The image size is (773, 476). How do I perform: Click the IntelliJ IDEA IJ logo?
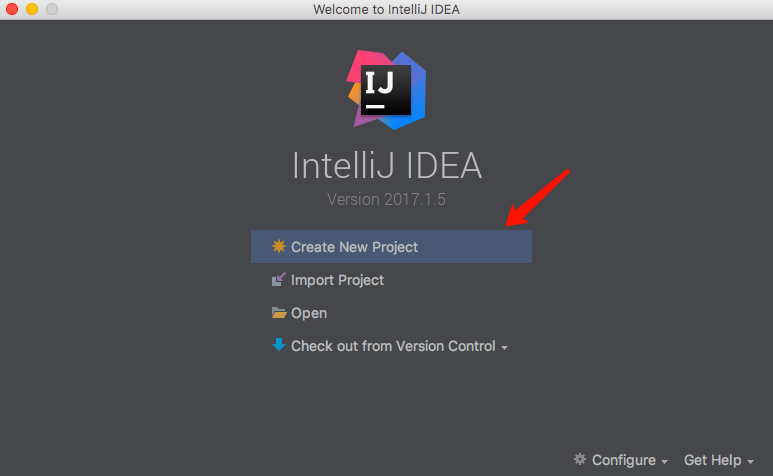(386, 90)
